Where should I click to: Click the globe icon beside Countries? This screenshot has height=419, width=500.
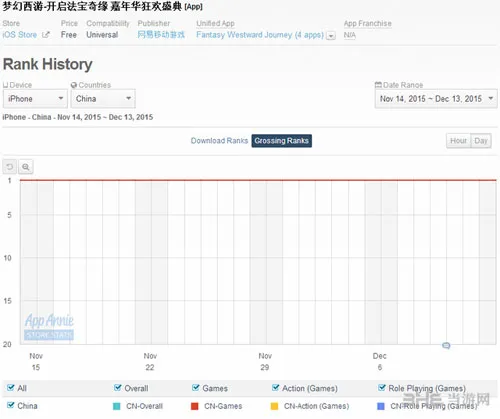(74, 85)
